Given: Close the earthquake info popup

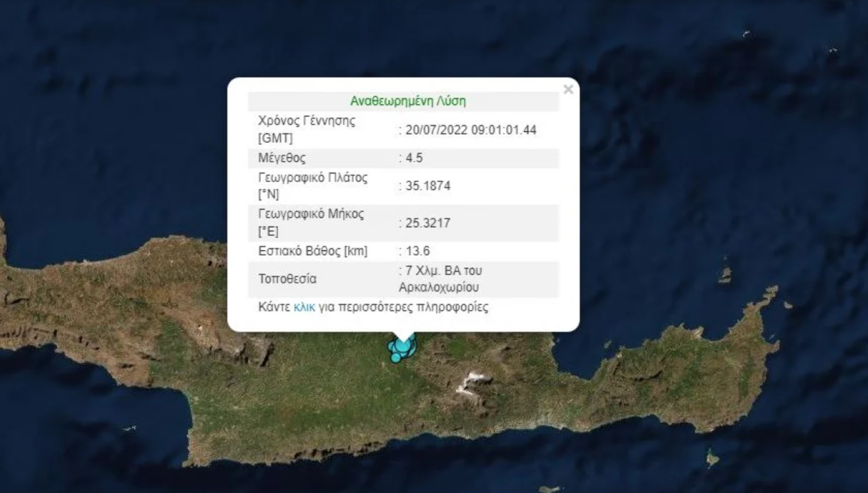Looking at the screenshot, I should 568,89.
